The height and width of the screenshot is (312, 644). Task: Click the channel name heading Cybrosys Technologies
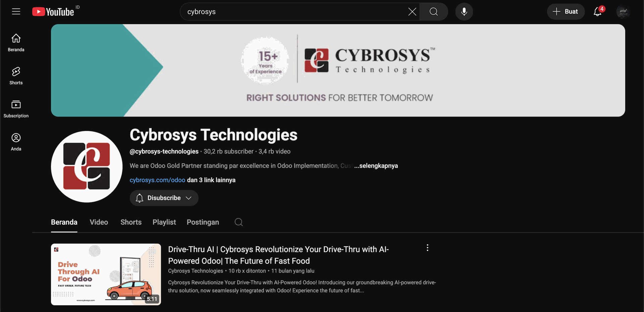(214, 135)
